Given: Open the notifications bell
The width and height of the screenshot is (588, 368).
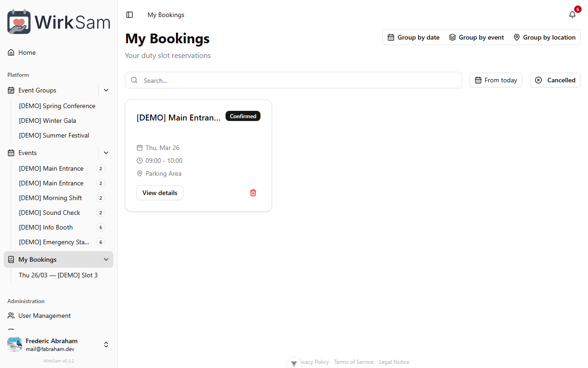Looking at the screenshot, I should pyautogui.click(x=572, y=15).
